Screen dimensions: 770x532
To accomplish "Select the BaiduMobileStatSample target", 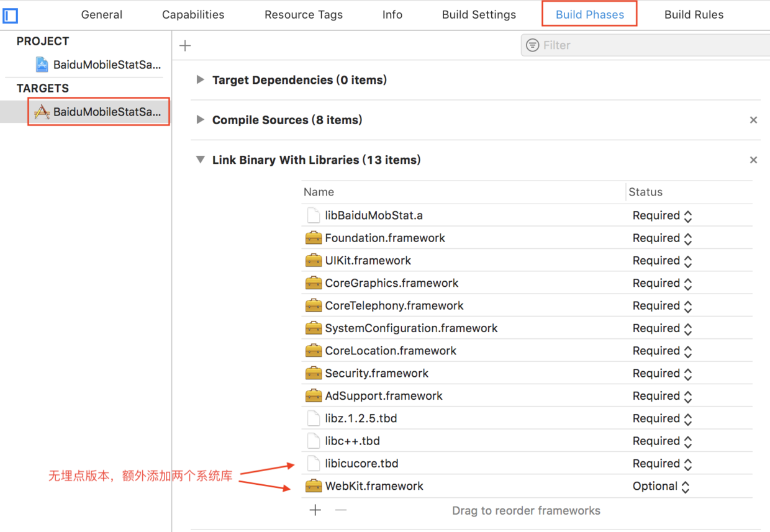I will 99,112.
